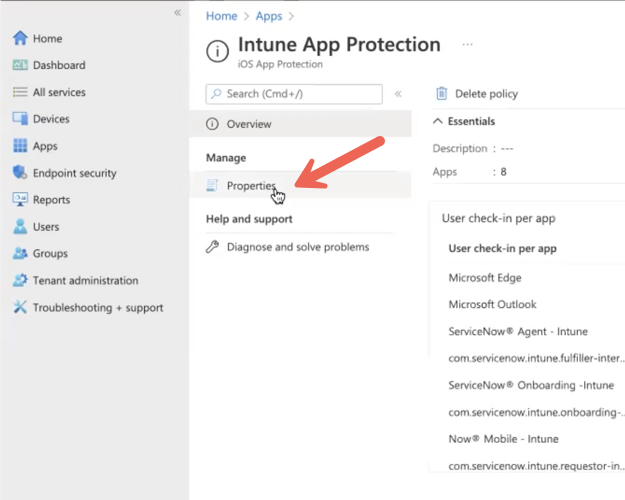Click the Help and support heading

pos(249,219)
